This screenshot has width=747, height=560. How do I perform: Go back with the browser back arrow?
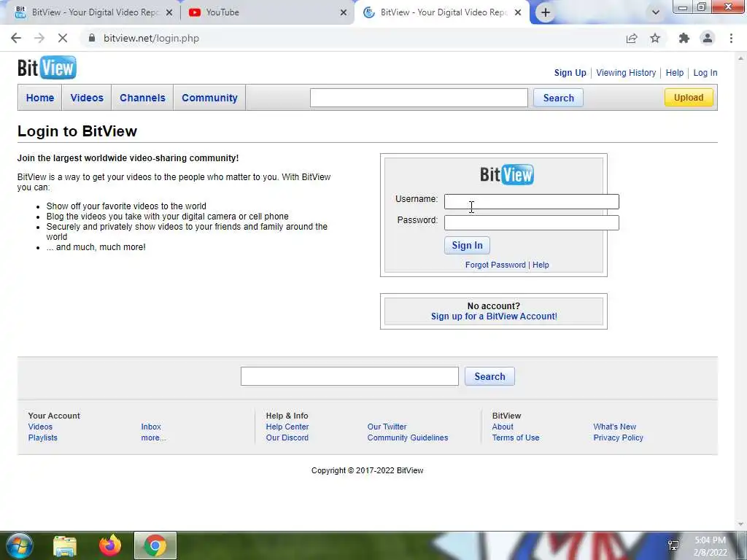(16, 38)
